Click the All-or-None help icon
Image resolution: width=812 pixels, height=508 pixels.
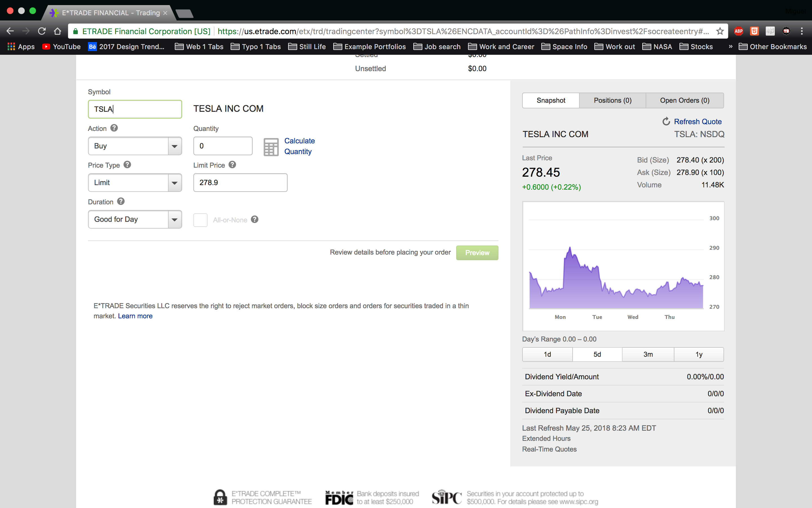255,219
